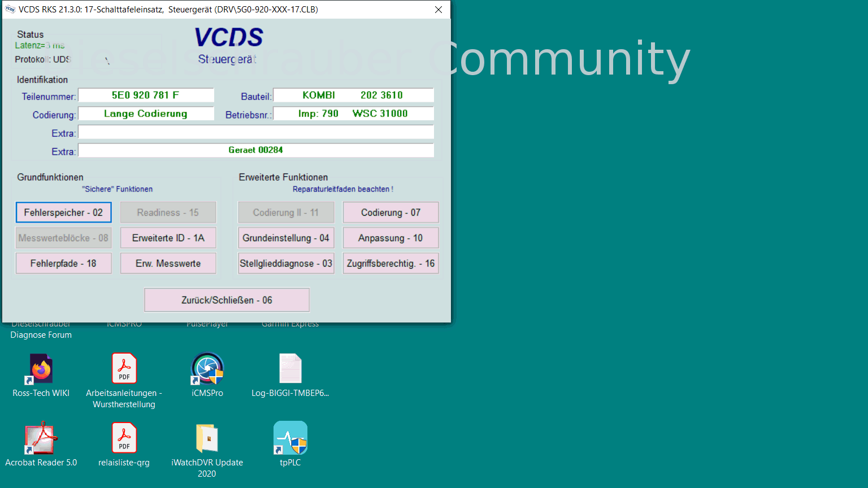Launch Stellglieddiagnose - 03

286,263
